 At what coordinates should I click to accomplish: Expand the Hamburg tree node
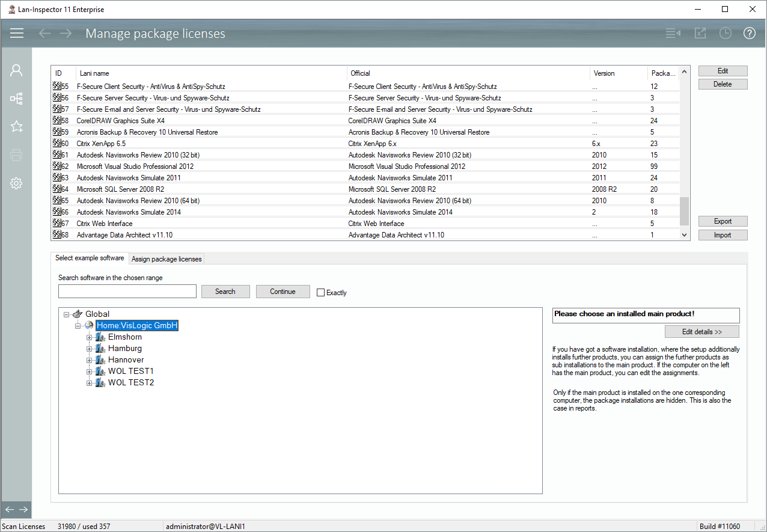90,349
